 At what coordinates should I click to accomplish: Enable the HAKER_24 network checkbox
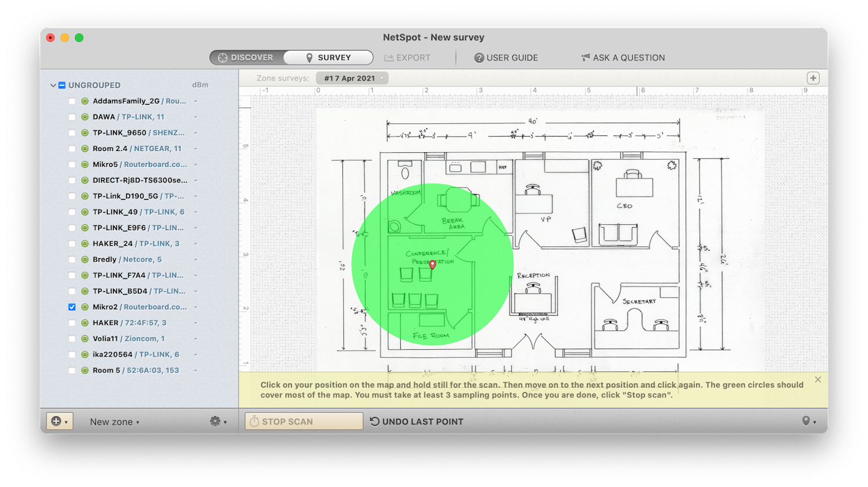tap(72, 243)
